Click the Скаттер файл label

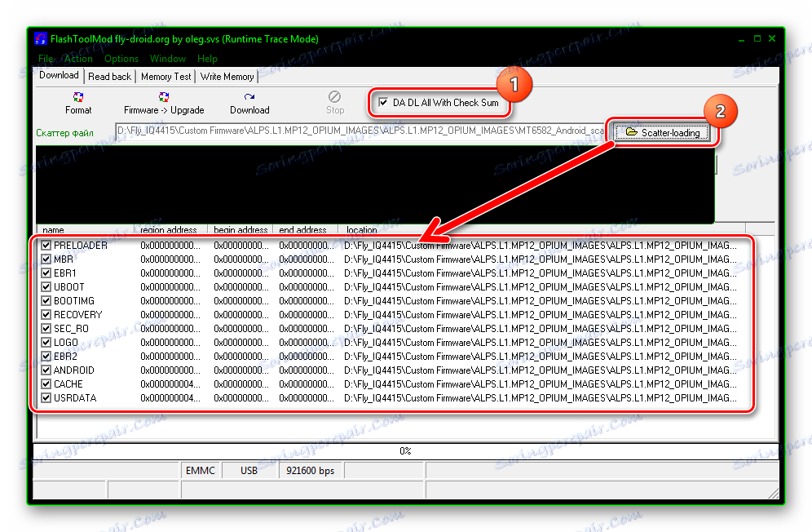pyautogui.click(x=64, y=133)
